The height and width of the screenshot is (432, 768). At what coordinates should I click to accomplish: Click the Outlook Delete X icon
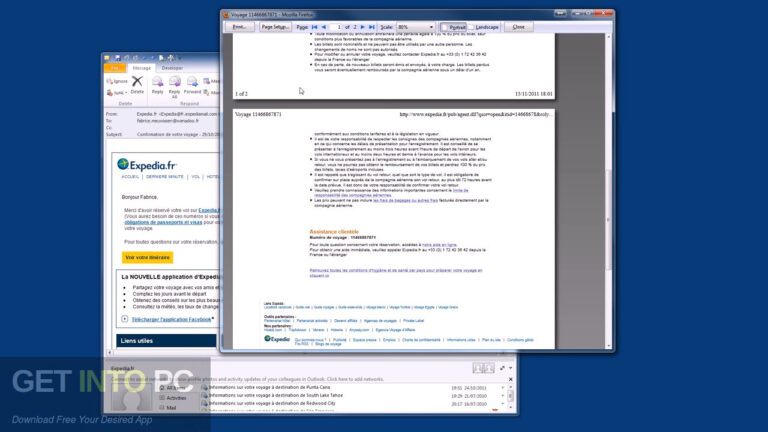137,81
